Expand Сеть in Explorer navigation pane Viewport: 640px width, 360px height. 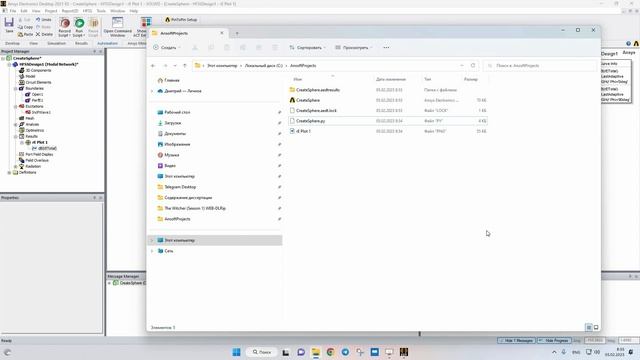point(152,251)
